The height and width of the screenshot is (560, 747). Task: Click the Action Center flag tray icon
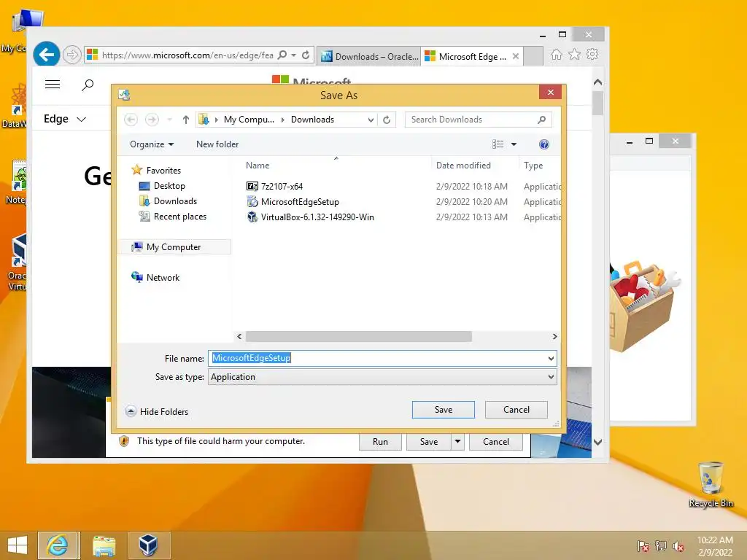(x=643, y=545)
